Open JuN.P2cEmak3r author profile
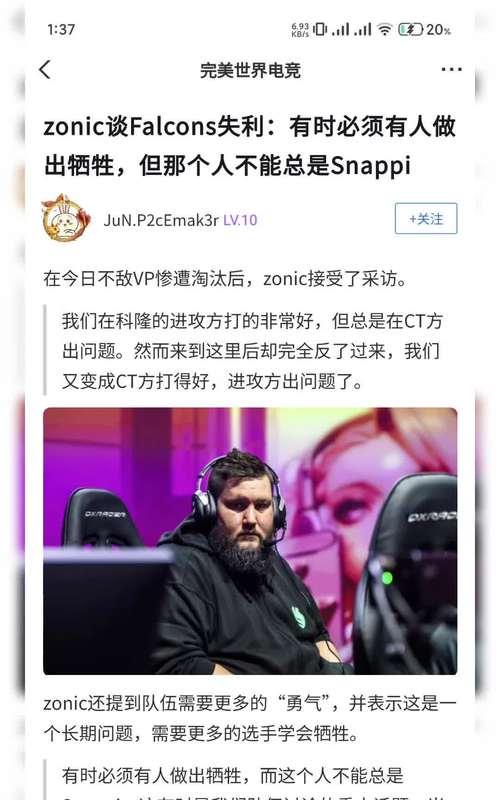Screen dimensions: 500x800 point(161,220)
